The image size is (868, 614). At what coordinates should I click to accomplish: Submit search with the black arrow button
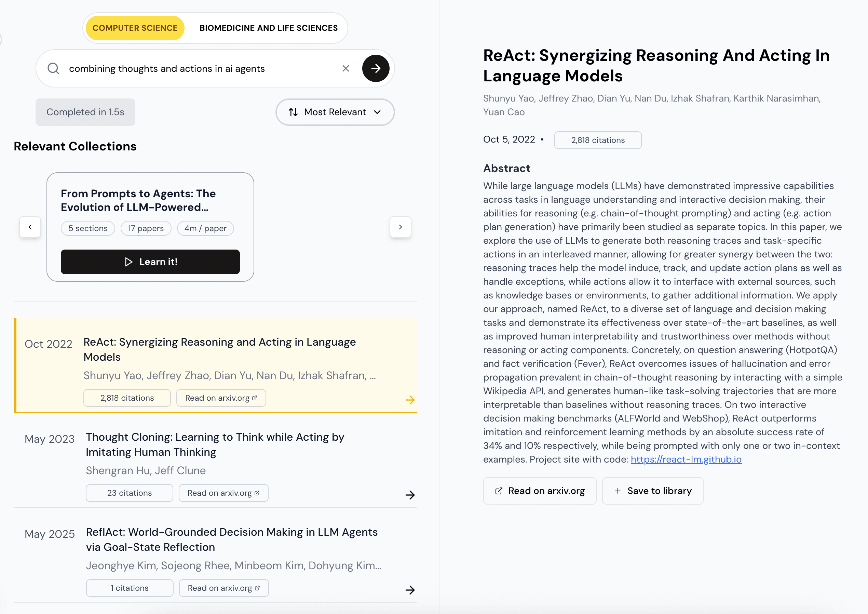click(376, 68)
